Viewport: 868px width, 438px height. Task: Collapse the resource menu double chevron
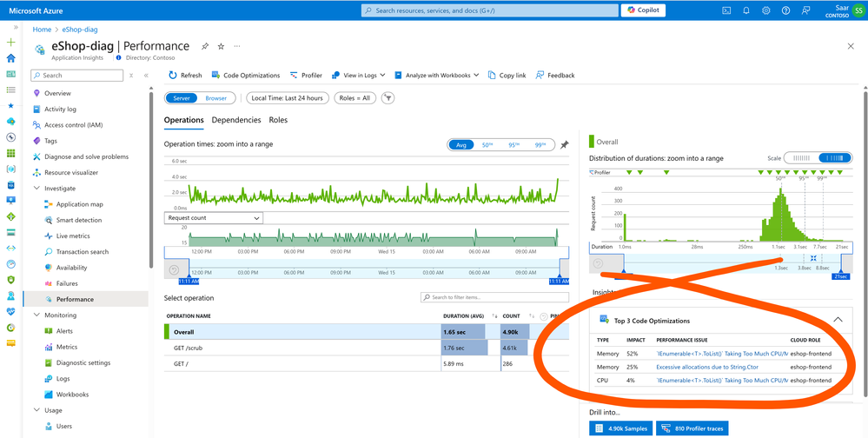146,76
